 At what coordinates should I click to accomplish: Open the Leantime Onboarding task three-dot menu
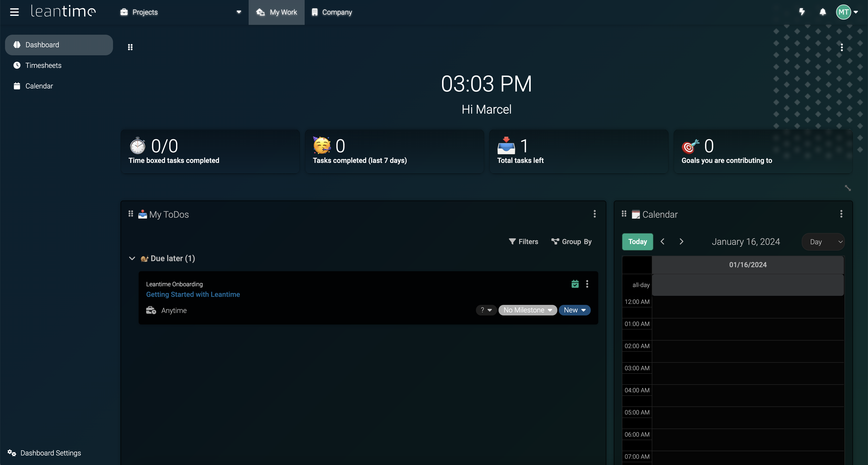pyautogui.click(x=587, y=284)
